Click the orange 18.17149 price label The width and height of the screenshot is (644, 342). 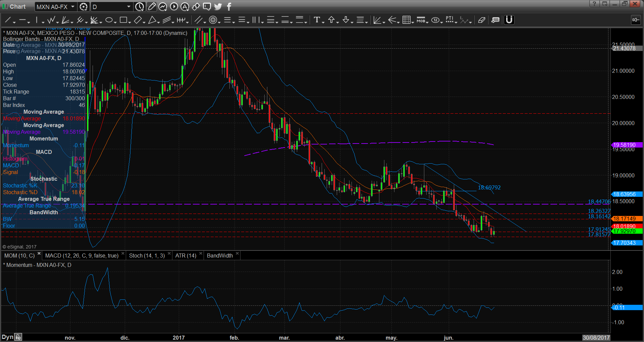[627, 219]
